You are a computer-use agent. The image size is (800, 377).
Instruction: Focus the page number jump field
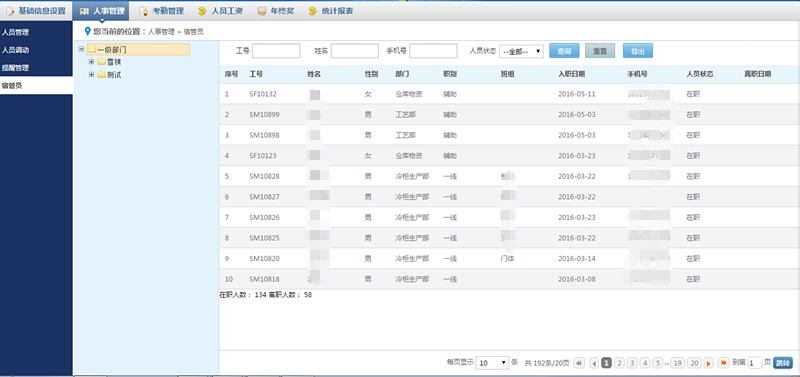[x=755, y=363]
